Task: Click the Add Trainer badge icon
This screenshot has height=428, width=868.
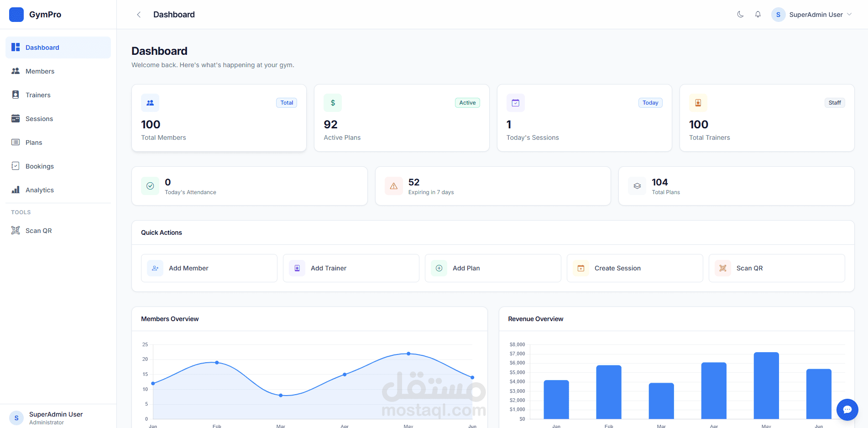Action: 297,268
